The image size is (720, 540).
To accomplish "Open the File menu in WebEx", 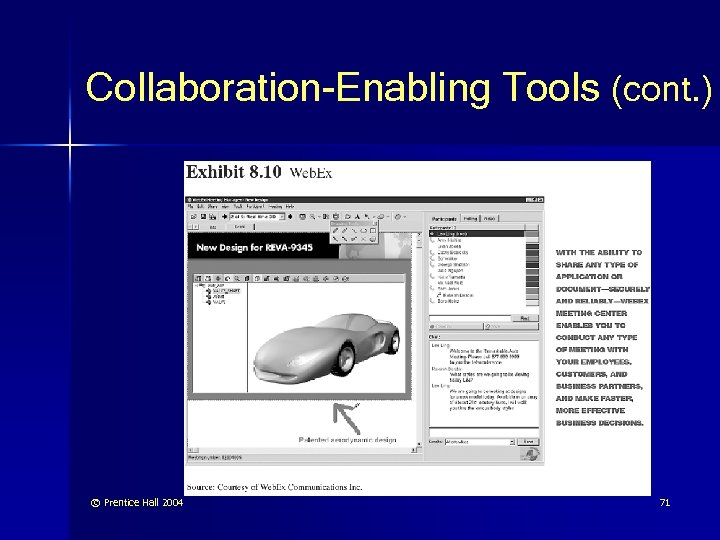I will (190, 207).
